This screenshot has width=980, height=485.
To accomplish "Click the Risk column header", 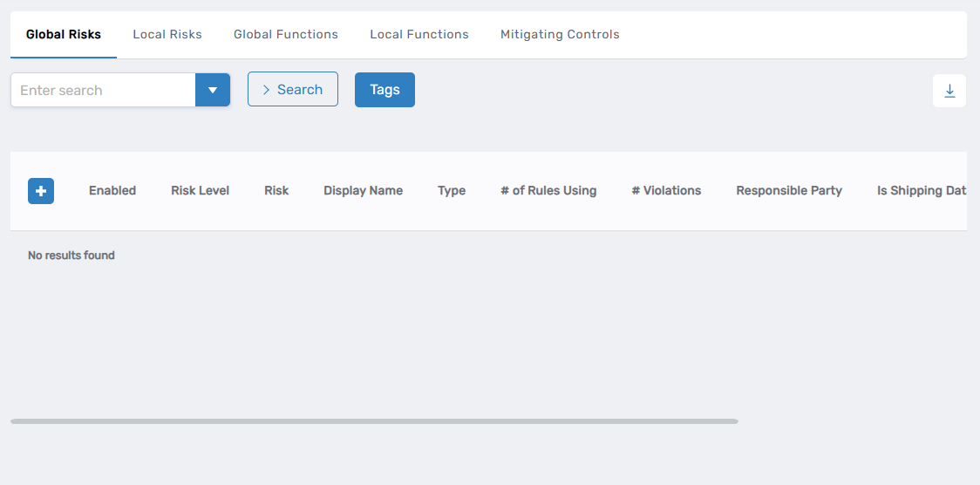I will tap(276, 191).
